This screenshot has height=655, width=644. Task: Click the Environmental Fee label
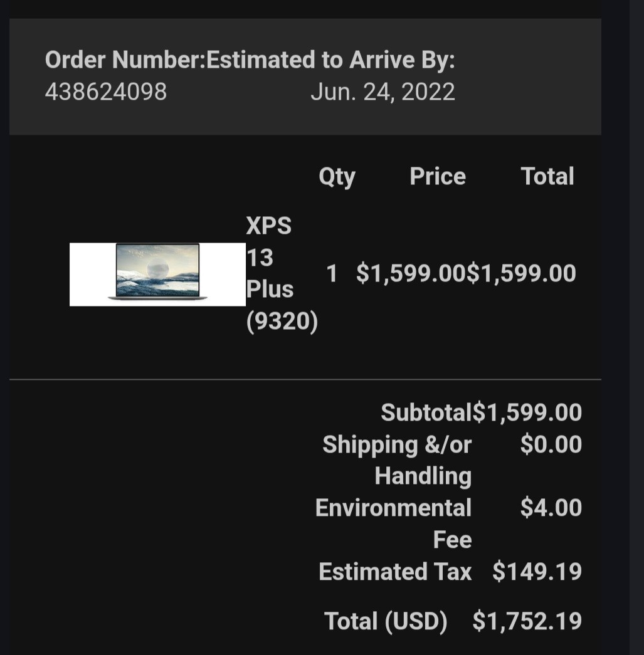pos(393,523)
